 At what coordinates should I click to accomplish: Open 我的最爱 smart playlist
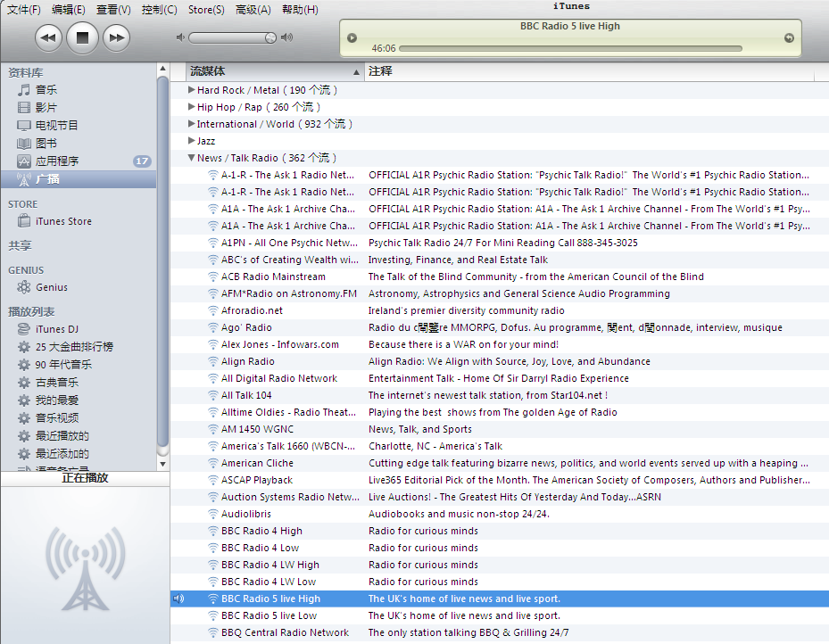[x=56, y=400]
